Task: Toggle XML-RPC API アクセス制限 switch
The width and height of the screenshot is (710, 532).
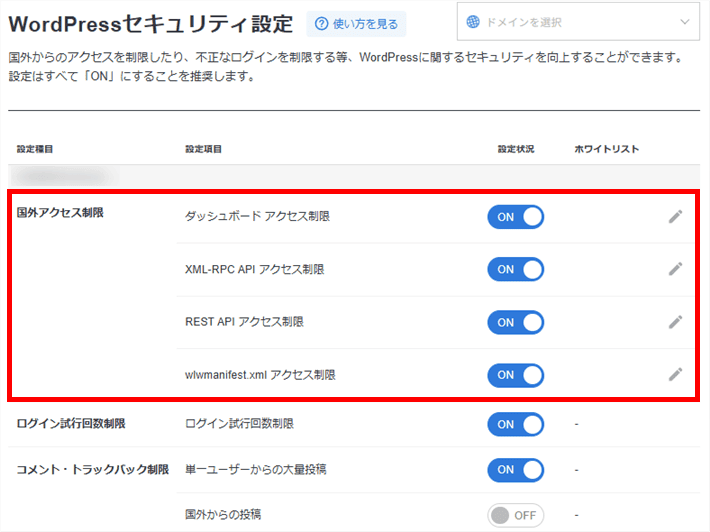Action: tap(515, 269)
